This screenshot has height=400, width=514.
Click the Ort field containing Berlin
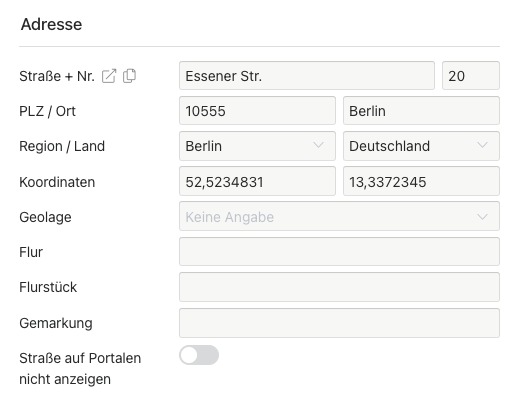point(421,111)
